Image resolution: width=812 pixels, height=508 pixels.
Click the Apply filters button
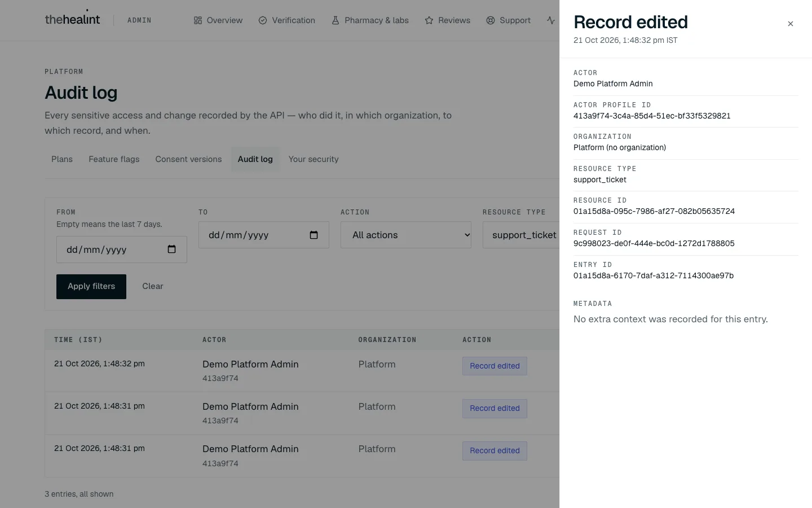91,287
